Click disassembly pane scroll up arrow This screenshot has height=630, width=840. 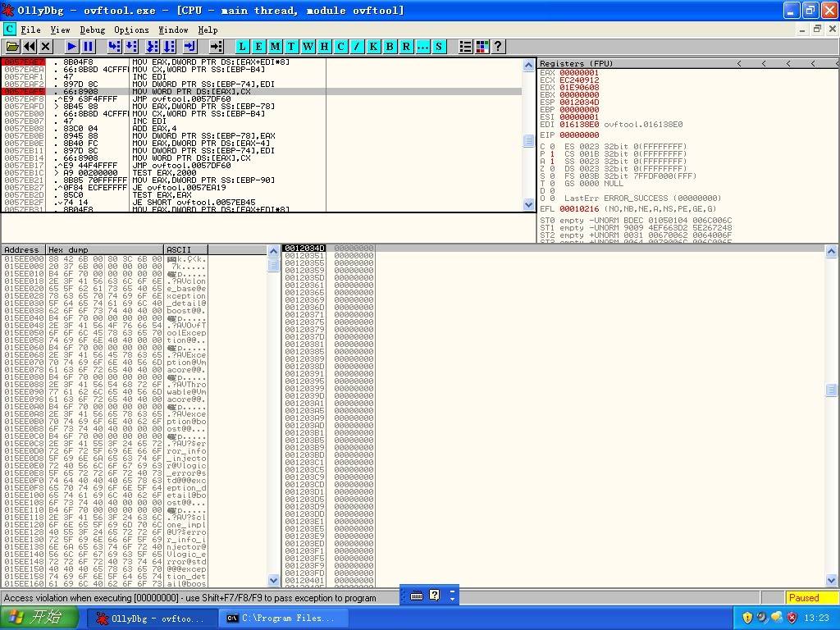[x=529, y=66]
